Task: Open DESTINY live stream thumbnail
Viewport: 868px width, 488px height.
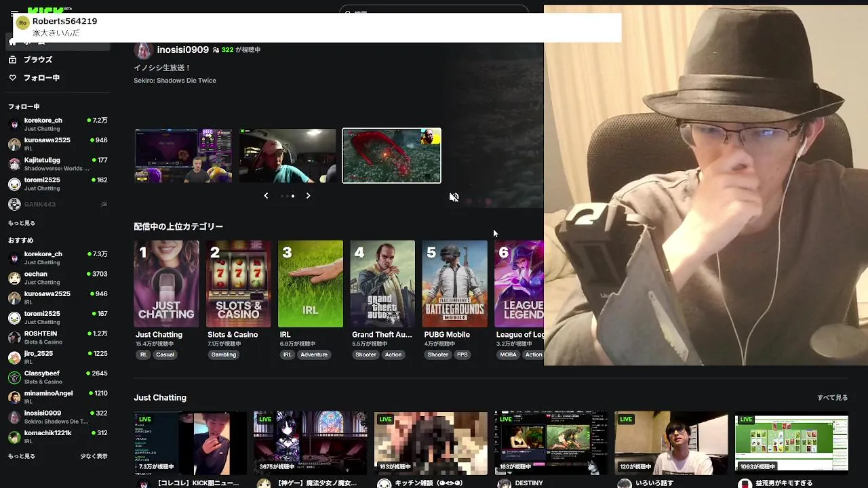Action: pyautogui.click(x=551, y=443)
